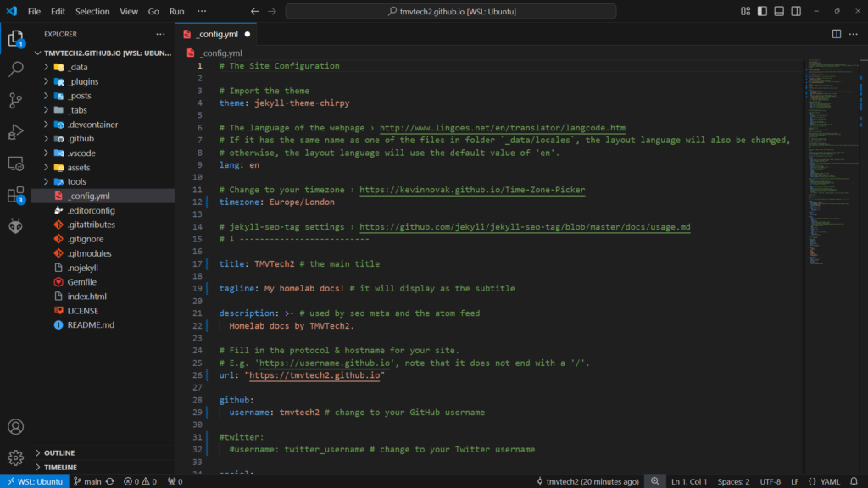The height and width of the screenshot is (488, 868).
Task: Open the File menu
Action: click(x=34, y=11)
